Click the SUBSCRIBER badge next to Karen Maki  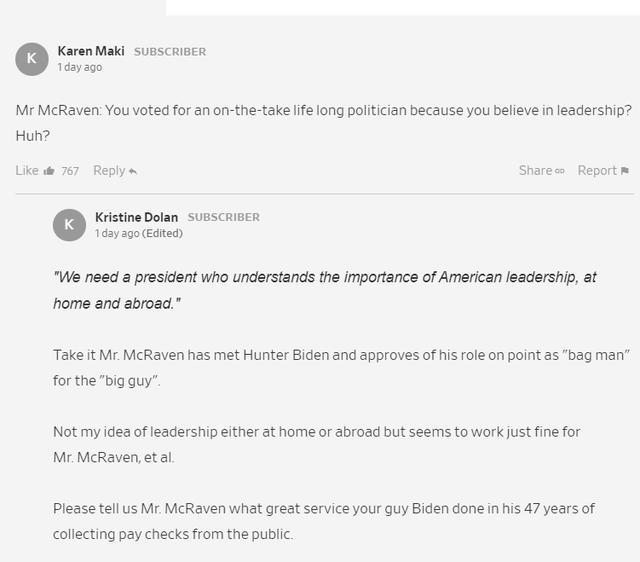pos(170,52)
